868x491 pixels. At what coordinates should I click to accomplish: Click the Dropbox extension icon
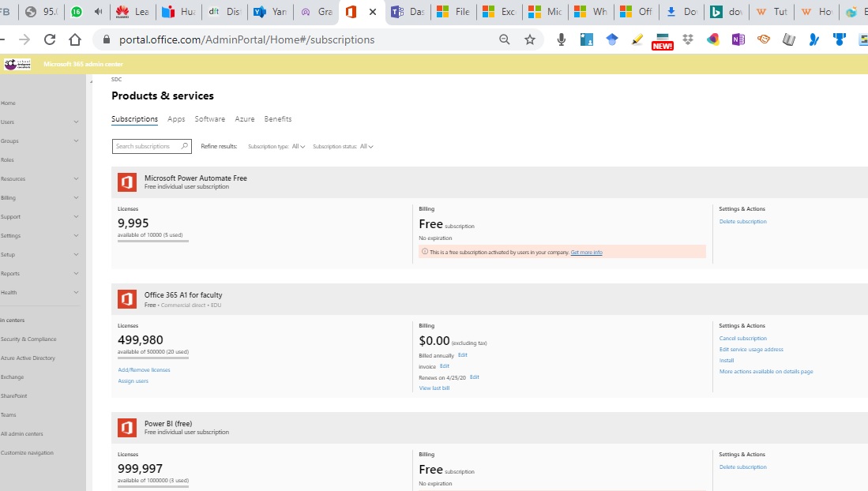coord(688,39)
